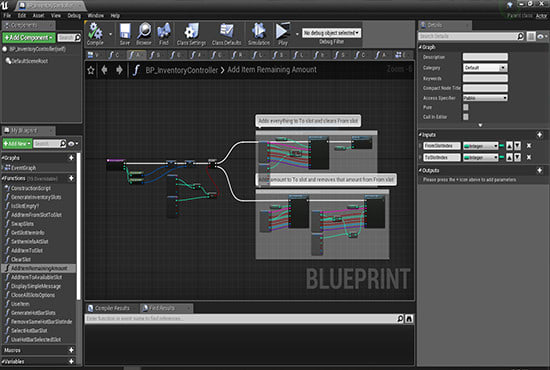Open view options eye in Details panel
Screen dimensions: 550x370
[x=542, y=36]
